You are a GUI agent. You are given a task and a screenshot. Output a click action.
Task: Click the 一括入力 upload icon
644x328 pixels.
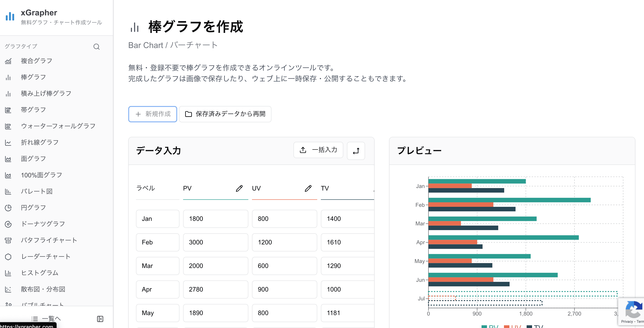[x=303, y=150]
